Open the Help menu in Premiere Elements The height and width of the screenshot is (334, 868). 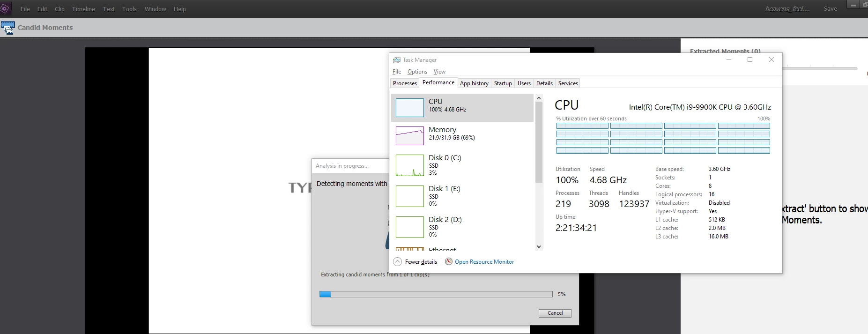click(180, 9)
